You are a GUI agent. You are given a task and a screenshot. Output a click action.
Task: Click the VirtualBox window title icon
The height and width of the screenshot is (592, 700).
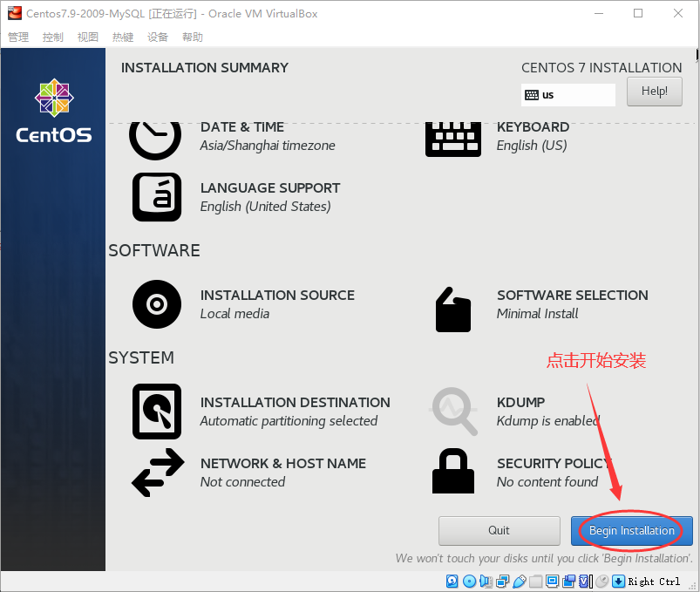tap(14, 13)
